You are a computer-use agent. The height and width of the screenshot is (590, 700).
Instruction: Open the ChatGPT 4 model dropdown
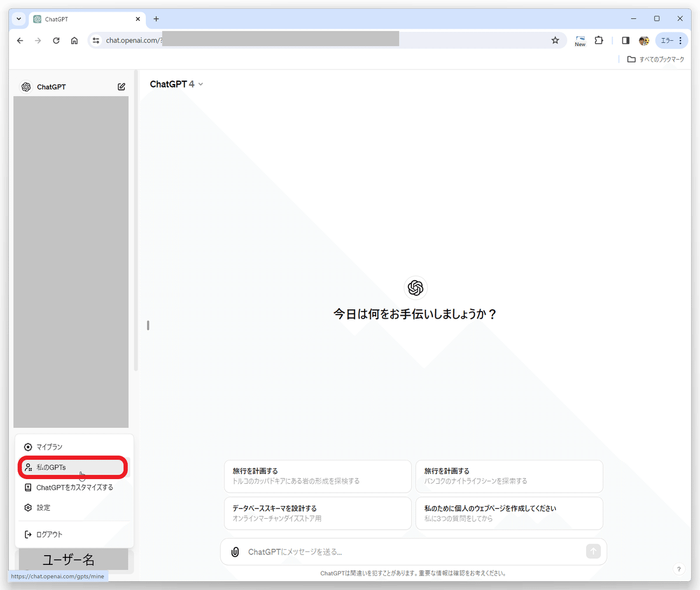tap(176, 84)
